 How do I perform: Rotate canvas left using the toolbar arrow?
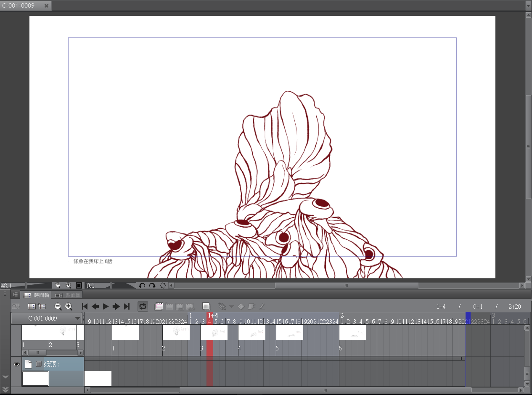(x=142, y=286)
